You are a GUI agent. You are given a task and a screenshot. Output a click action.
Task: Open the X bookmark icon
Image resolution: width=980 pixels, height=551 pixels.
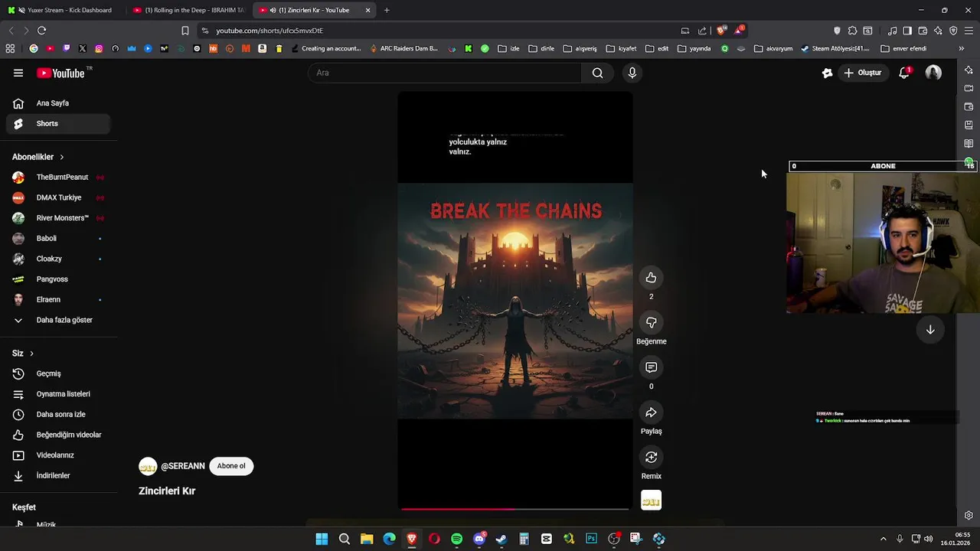pyautogui.click(x=83, y=48)
